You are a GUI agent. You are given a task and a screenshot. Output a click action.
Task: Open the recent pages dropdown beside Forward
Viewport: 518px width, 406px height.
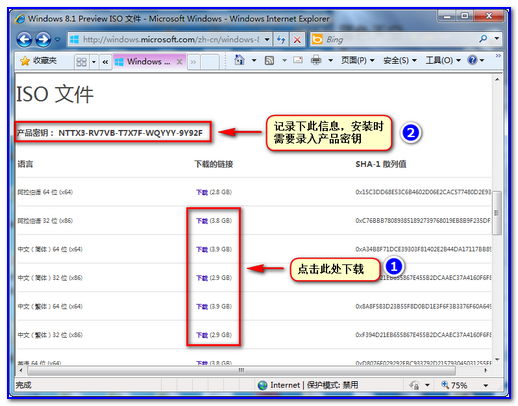(57, 40)
